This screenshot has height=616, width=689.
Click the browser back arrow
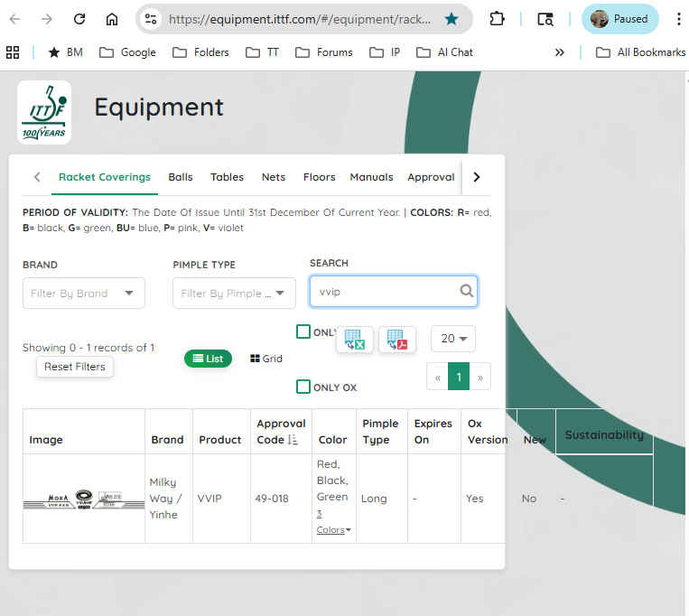click(15, 19)
